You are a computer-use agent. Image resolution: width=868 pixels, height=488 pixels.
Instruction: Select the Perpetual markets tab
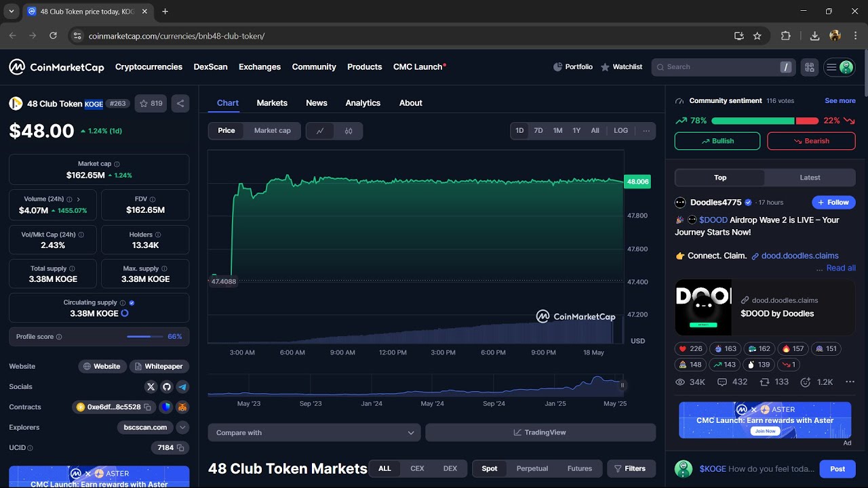click(x=532, y=468)
